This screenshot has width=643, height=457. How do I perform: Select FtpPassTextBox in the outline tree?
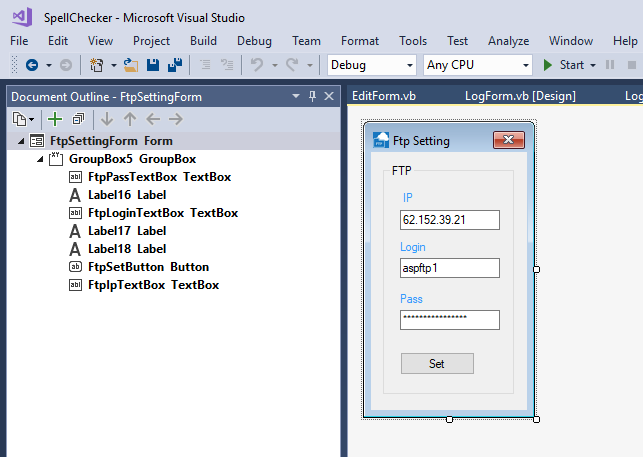pyautogui.click(x=159, y=177)
